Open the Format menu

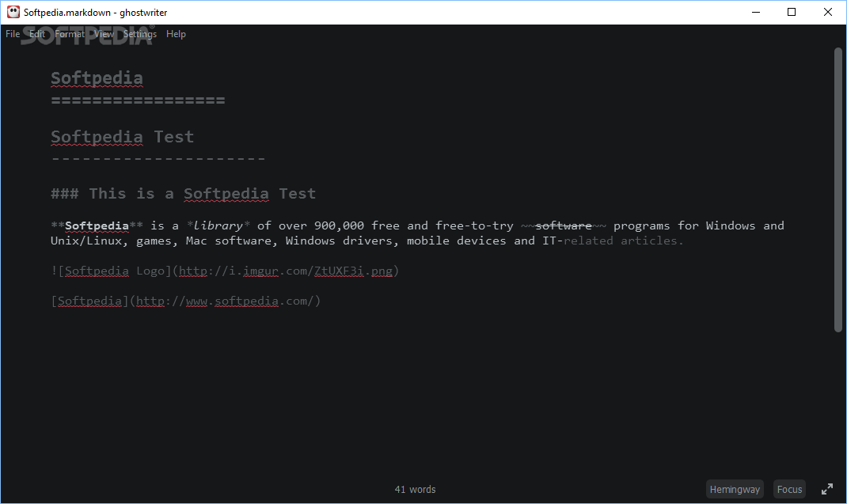[70, 34]
